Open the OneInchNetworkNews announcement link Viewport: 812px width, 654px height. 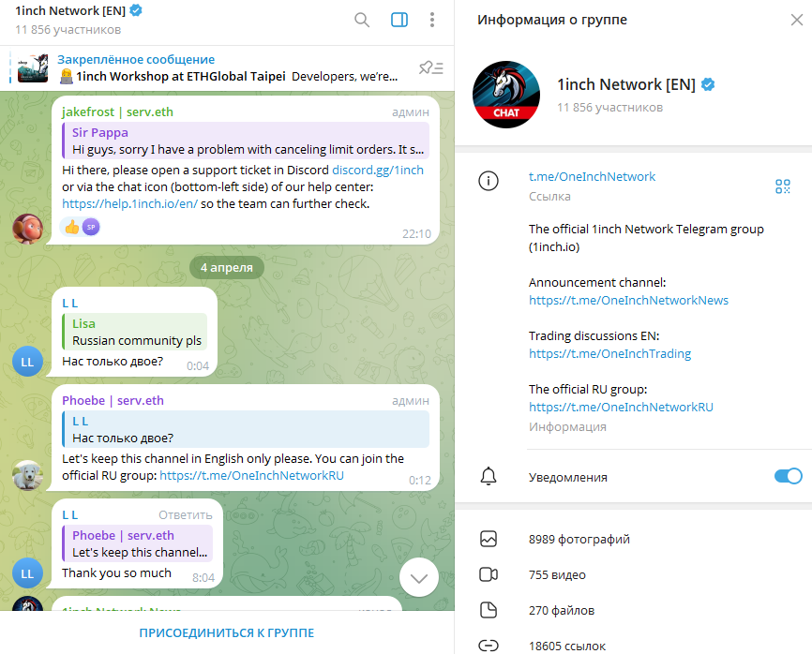(628, 300)
